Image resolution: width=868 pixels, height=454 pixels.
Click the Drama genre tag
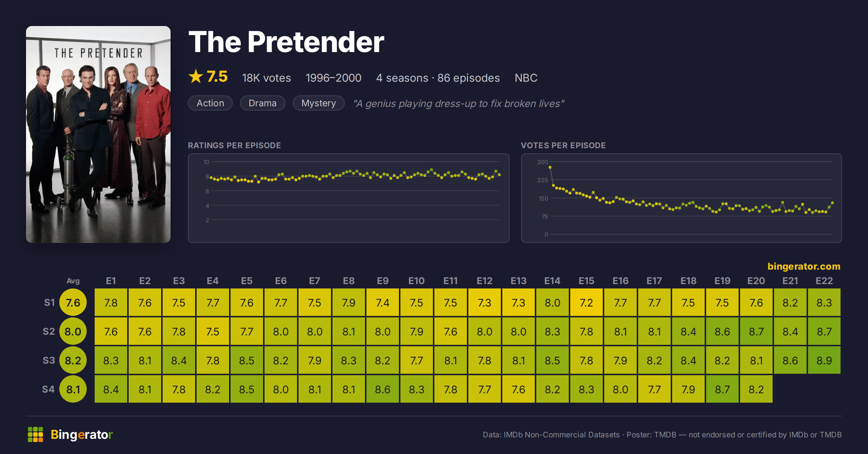(x=263, y=103)
